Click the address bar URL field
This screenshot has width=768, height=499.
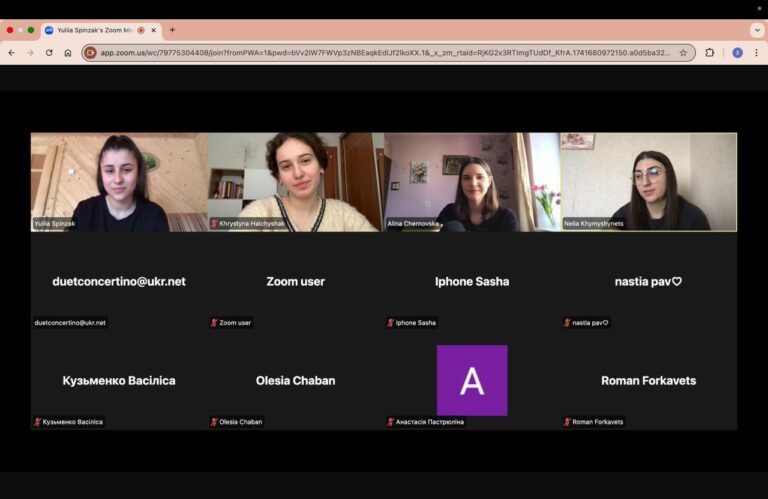click(x=385, y=52)
